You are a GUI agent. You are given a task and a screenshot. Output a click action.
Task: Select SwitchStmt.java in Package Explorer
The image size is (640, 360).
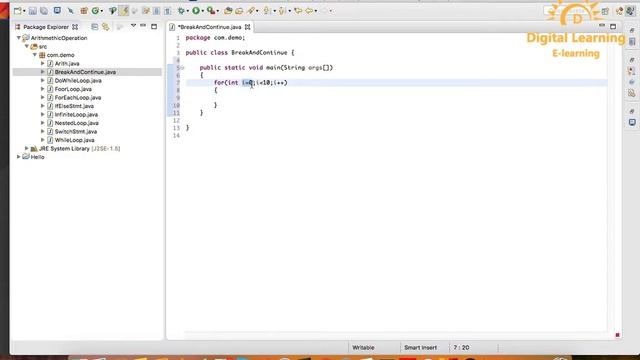pyautogui.click(x=76, y=131)
